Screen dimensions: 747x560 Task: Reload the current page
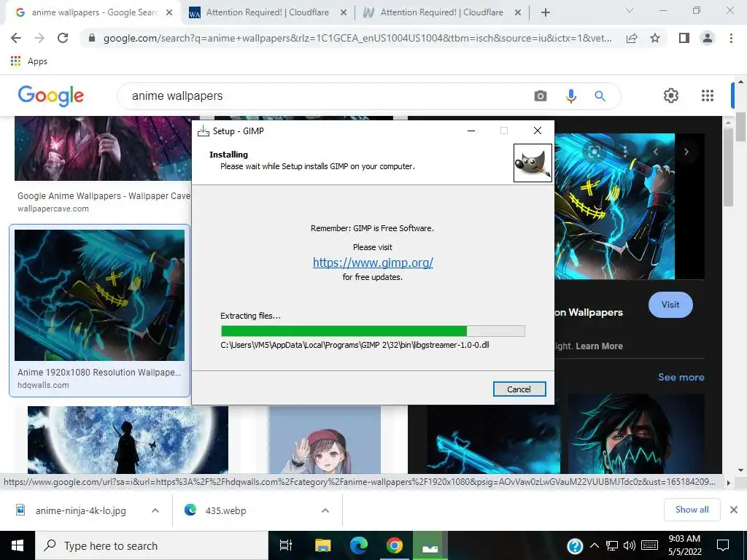pos(63,38)
